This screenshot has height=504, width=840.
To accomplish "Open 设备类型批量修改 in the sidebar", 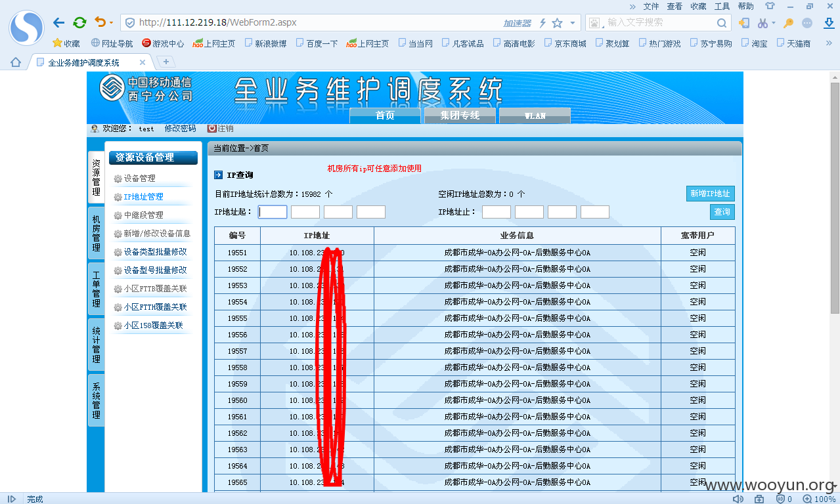I will click(x=155, y=252).
